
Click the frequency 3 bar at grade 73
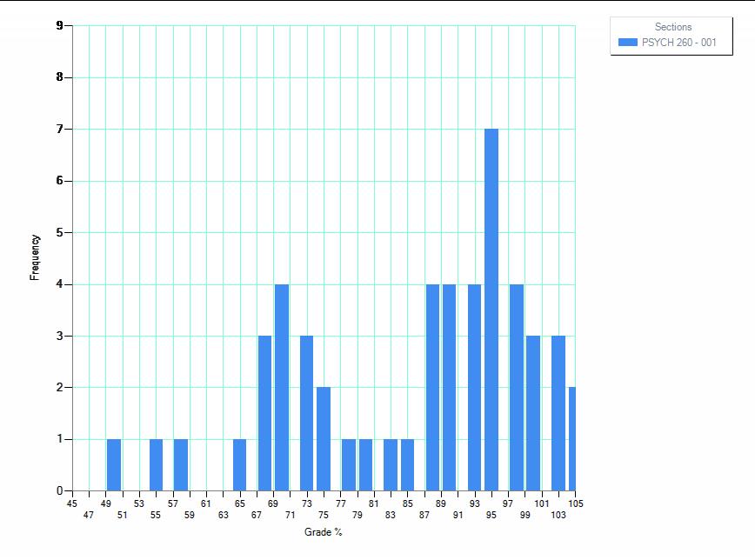[x=306, y=413]
